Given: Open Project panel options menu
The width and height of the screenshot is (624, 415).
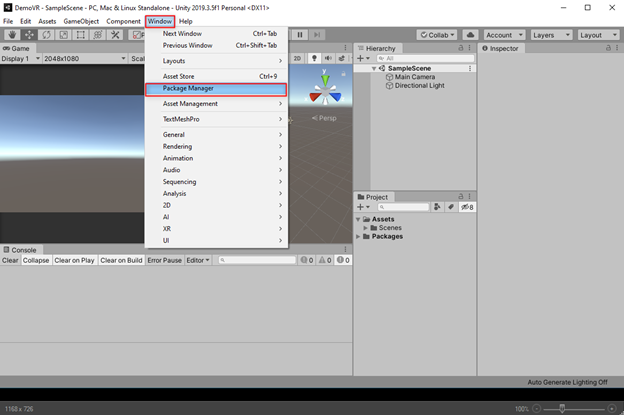Looking at the screenshot, I should click(x=470, y=196).
